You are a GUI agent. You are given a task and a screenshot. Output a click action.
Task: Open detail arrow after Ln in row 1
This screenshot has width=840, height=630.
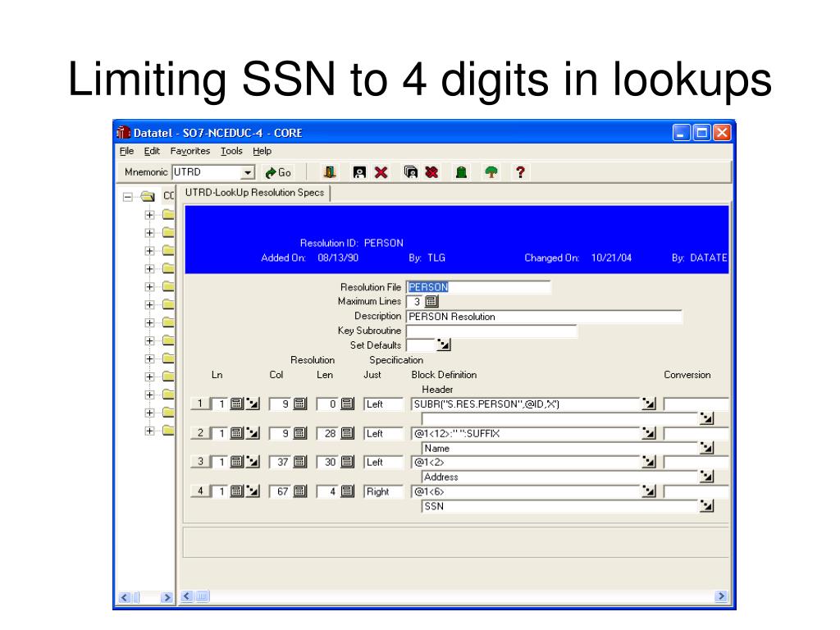253,404
